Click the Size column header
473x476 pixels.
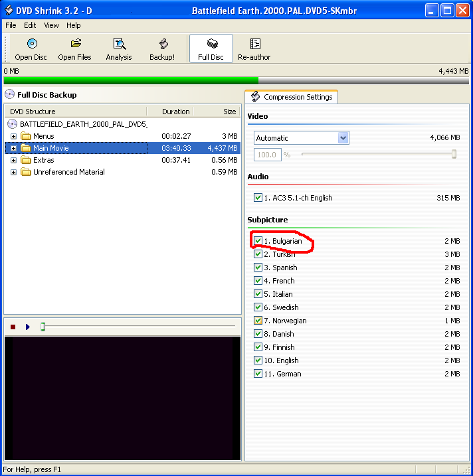click(229, 112)
